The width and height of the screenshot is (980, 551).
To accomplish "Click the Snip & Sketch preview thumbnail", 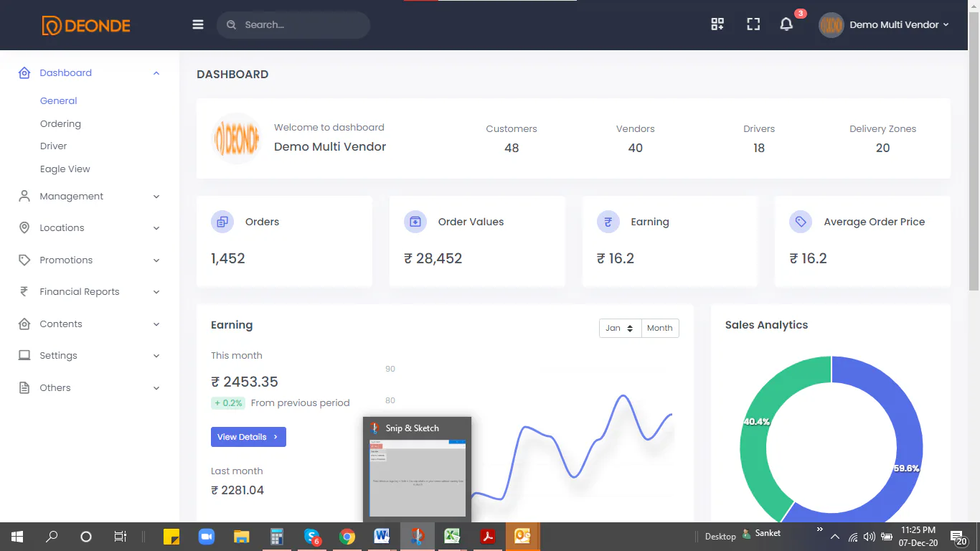I will 418,478.
